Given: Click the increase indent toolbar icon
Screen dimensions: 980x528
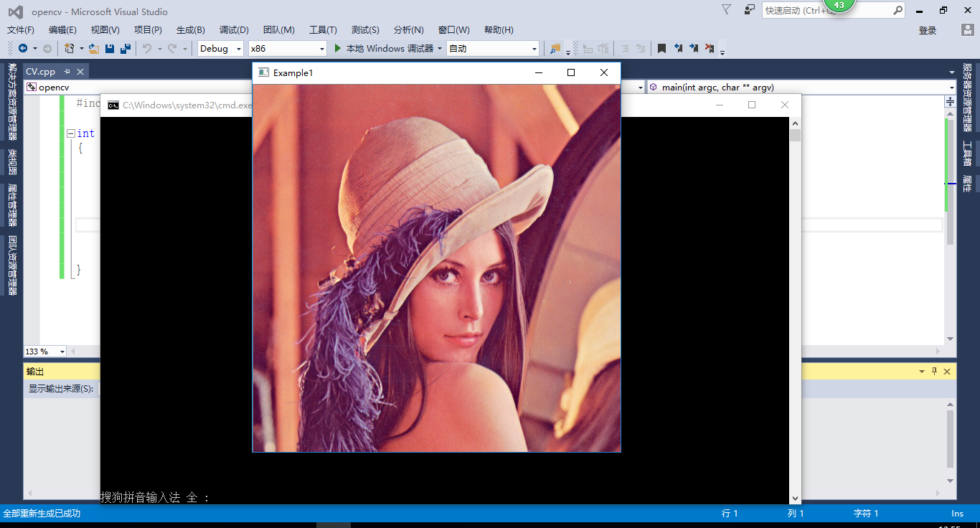Looking at the screenshot, I should [603, 48].
